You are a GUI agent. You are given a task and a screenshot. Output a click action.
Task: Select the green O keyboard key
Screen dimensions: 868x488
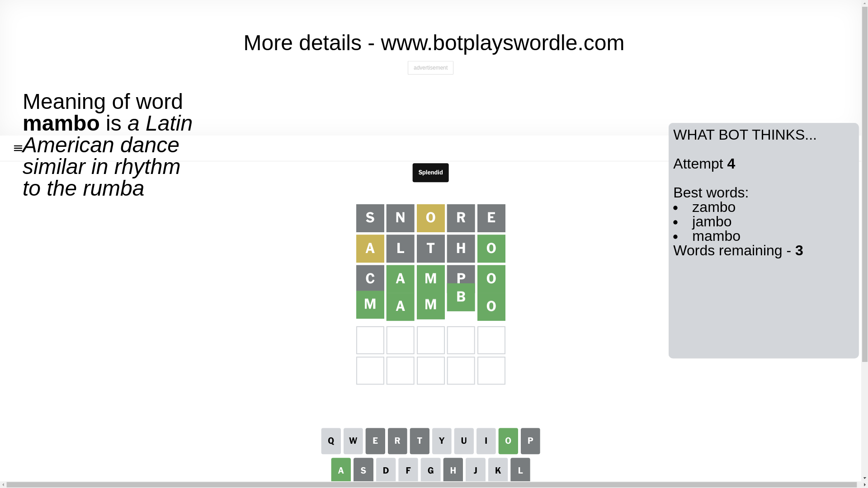(508, 441)
